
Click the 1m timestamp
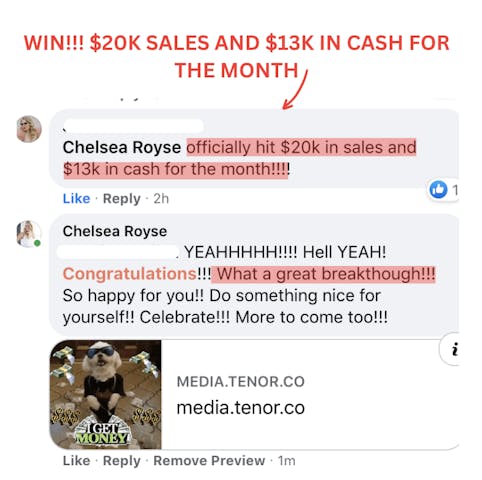tap(287, 461)
